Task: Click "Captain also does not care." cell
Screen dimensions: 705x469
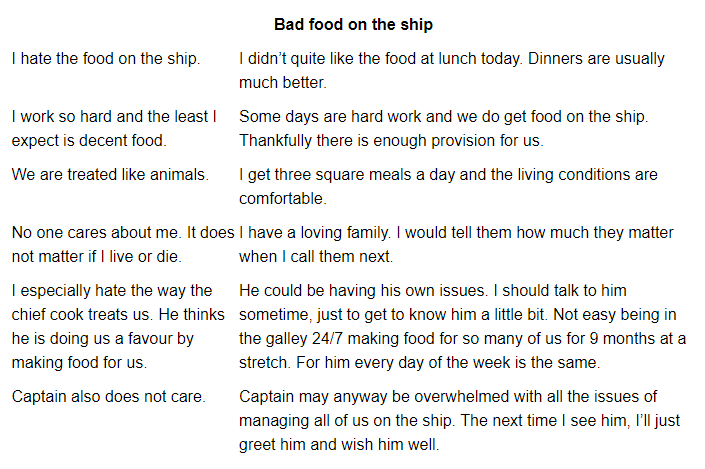Action: (x=108, y=397)
